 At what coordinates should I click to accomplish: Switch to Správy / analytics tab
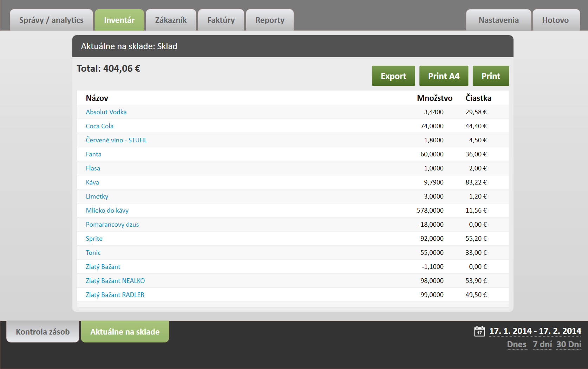point(51,20)
